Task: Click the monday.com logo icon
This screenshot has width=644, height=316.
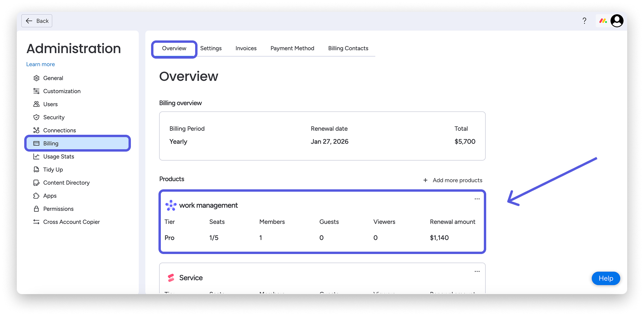Action: [x=603, y=21]
